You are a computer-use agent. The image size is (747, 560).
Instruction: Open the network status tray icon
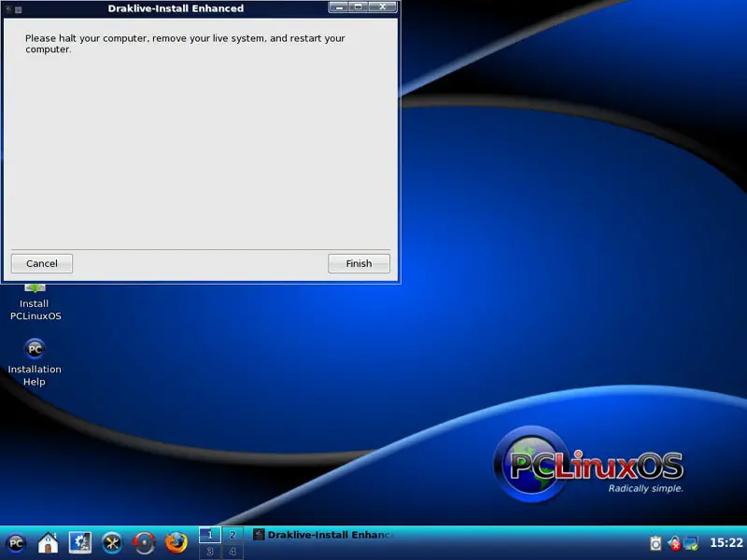pyautogui.click(x=691, y=542)
